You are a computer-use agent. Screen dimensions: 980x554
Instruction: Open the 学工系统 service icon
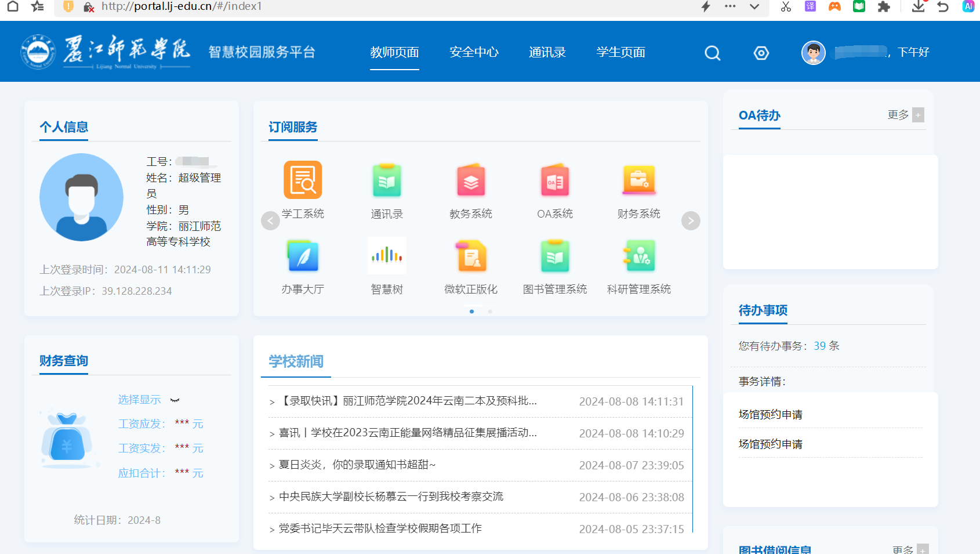coord(302,180)
